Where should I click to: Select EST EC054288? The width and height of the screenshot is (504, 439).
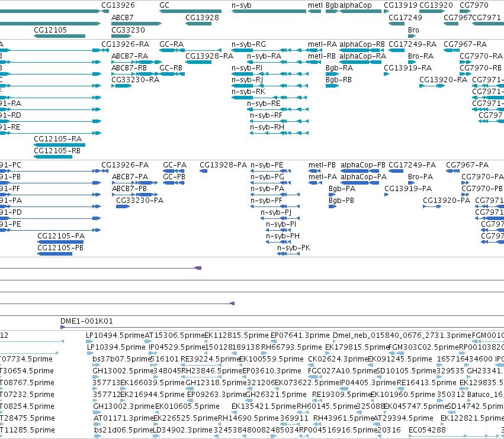[427, 430]
